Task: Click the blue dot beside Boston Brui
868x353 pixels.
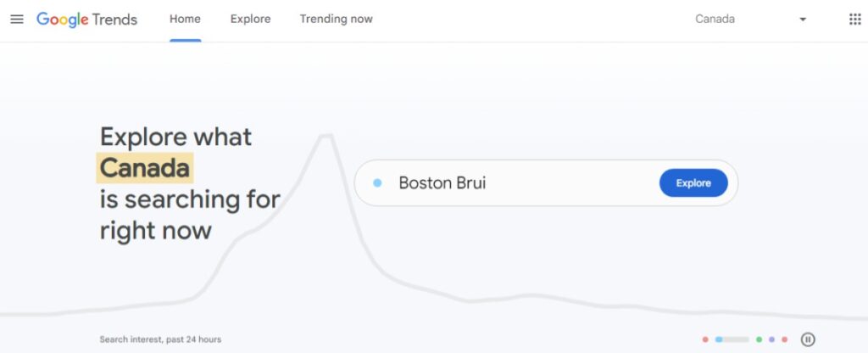Action: coord(377,183)
